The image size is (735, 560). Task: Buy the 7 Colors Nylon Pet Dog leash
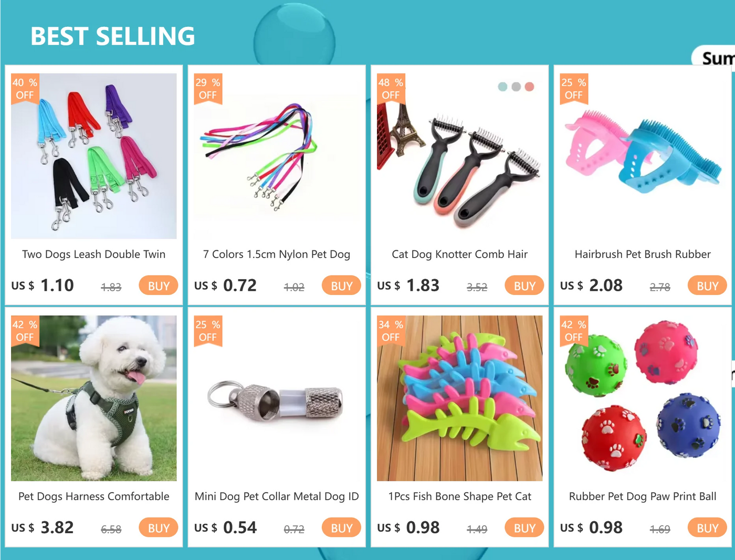point(342,286)
